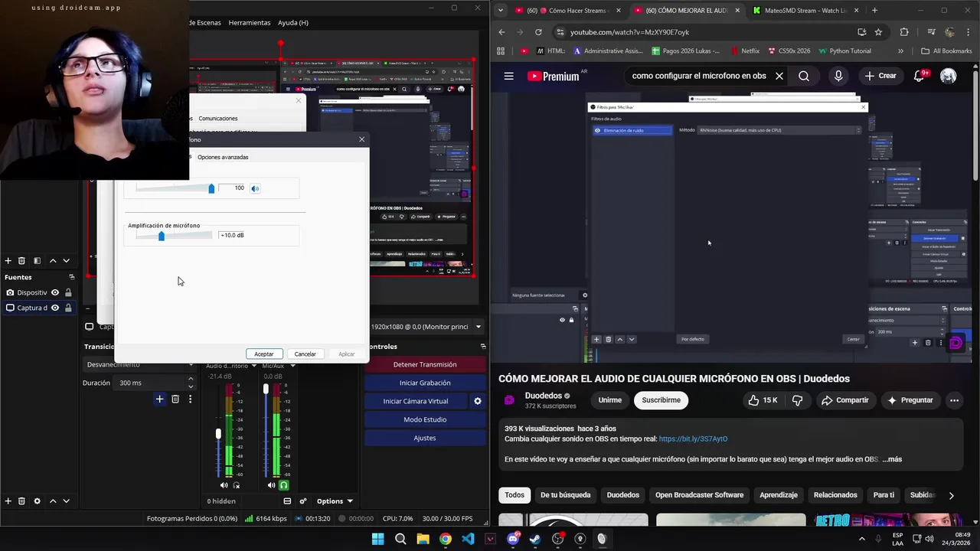Reload the YouTube page in Chrome
The image size is (980, 551).
click(538, 32)
